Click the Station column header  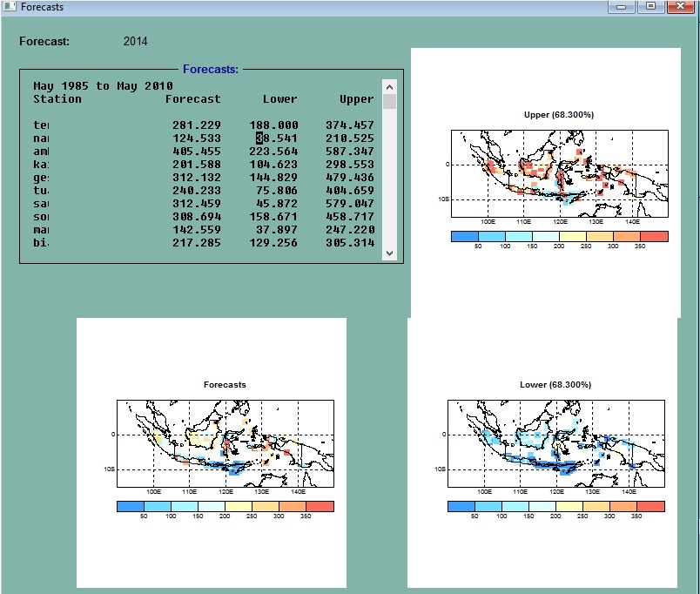tap(57, 98)
